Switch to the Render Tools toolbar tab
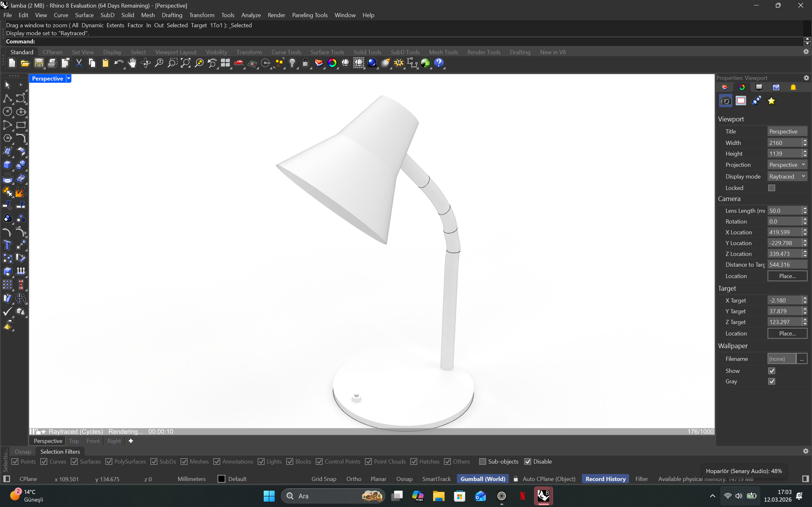This screenshot has width=812, height=507. click(484, 52)
